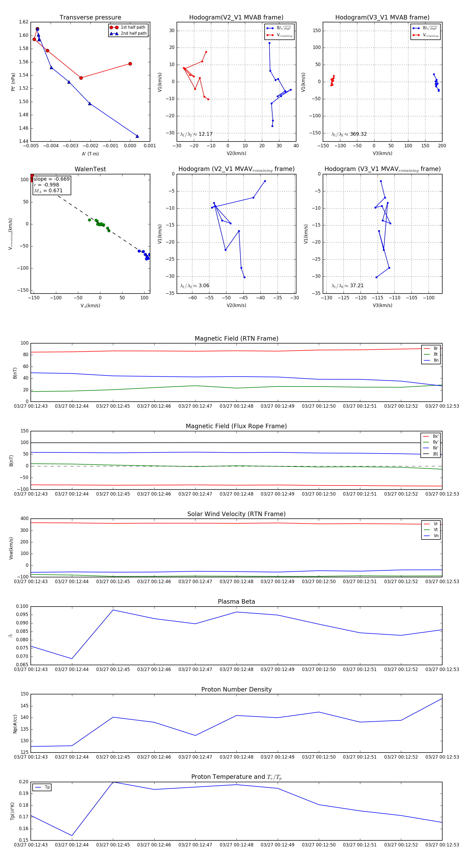Click the Walen test slope statistics box
This screenshot has width=473, height=868.
tap(52, 185)
